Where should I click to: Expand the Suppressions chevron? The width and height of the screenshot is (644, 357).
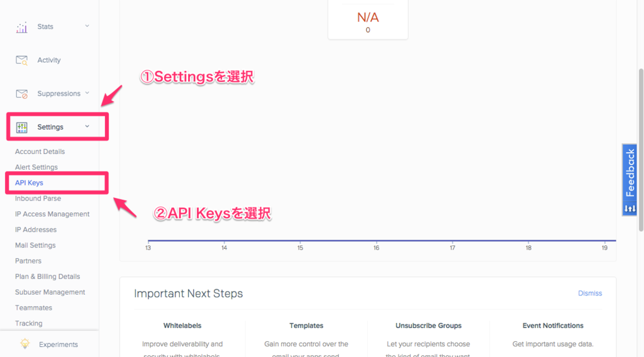point(87,93)
